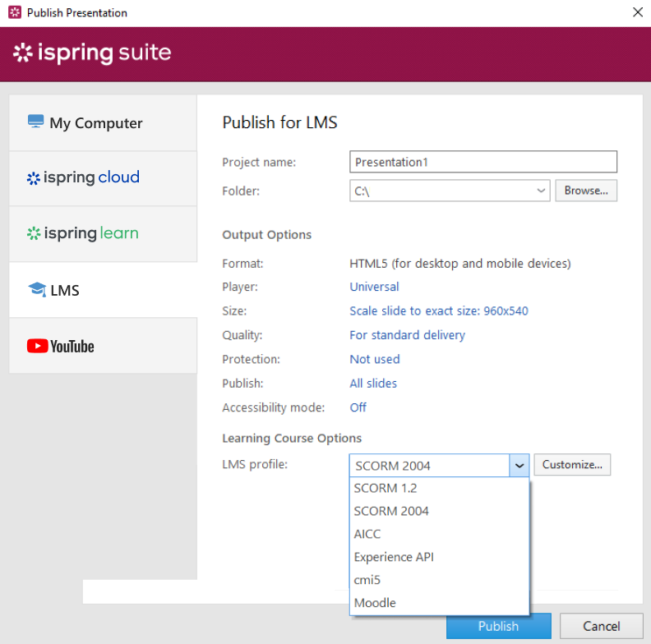Image resolution: width=651 pixels, height=644 pixels.
Task: Choose SCORM 2004 from the dropdown list
Action: (x=439, y=511)
